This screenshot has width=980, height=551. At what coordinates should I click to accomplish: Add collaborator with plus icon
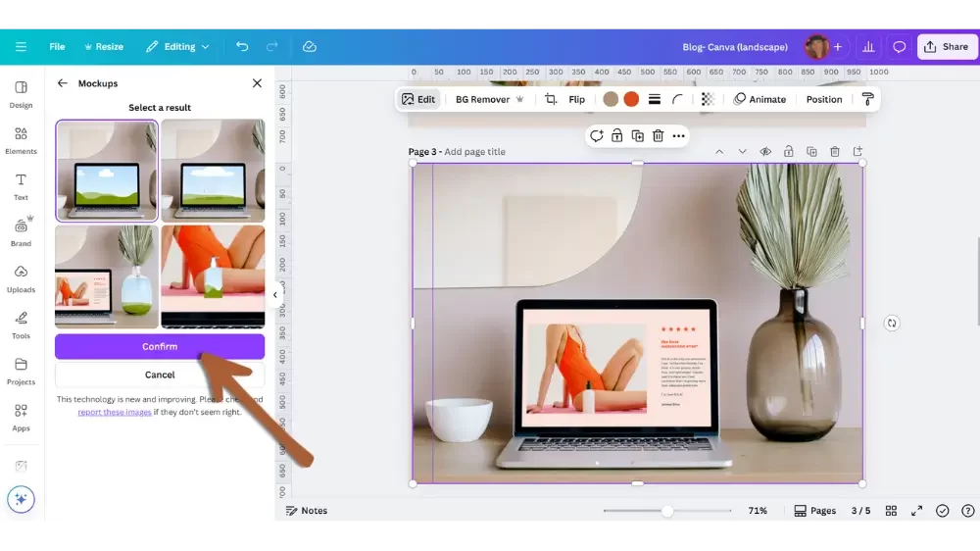pos(838,47)
